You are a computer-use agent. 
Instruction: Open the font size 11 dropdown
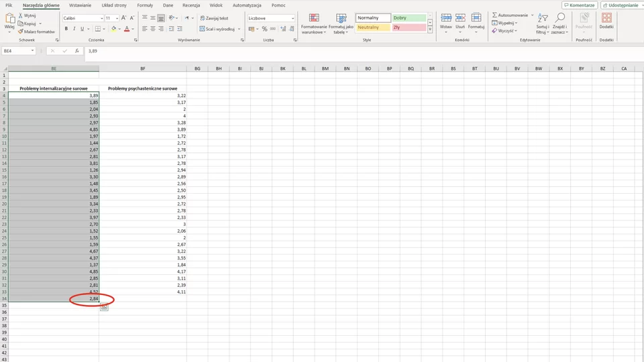(117, 19)
